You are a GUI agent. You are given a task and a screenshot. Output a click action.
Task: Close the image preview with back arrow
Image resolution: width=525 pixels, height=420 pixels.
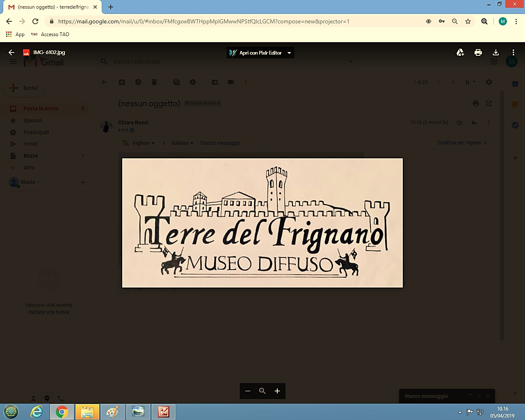pyautogui.click(x=11, y=52)
